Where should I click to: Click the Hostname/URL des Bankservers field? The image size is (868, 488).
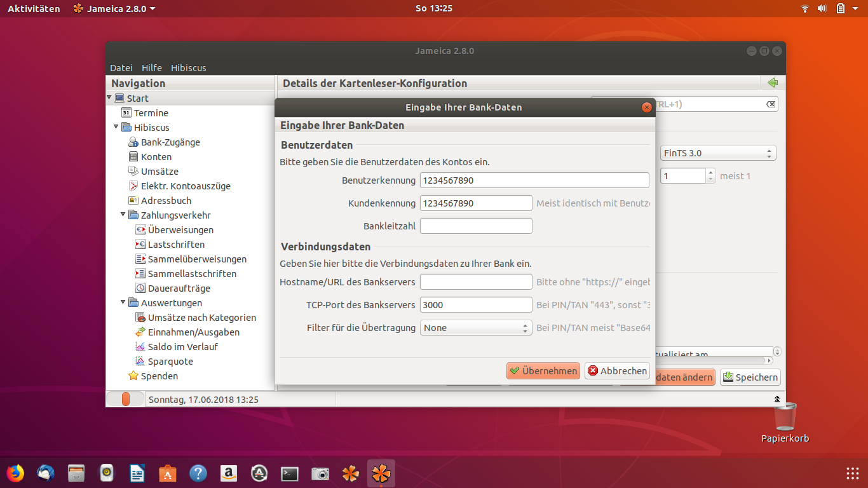pos(476,282)
